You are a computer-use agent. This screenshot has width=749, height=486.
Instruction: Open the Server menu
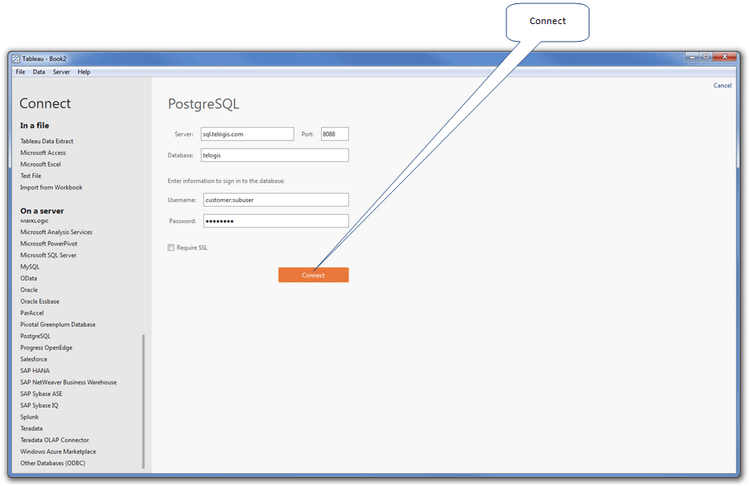tap(61, 72)
